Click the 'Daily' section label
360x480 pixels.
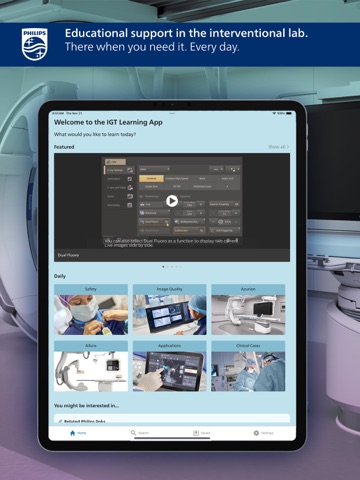click(60, 276)
